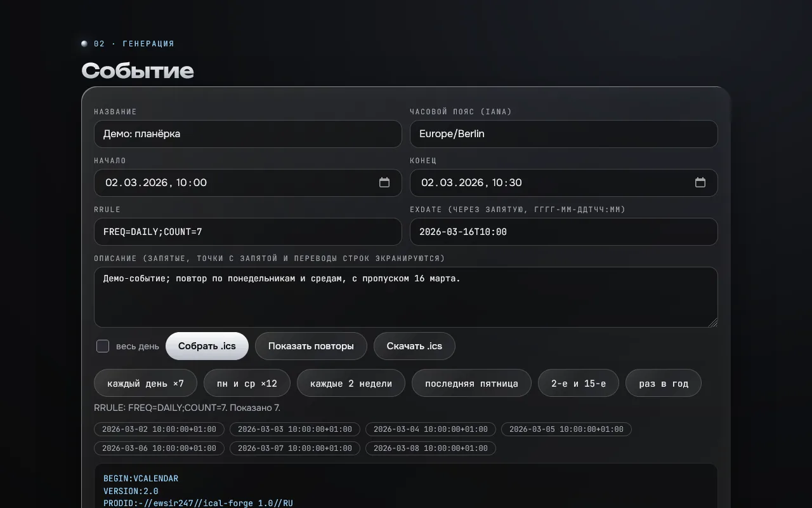This screenshot has width=812, height=508.
Task: Open the end date calendar picker icon
Action: click(x=700, y=183)
